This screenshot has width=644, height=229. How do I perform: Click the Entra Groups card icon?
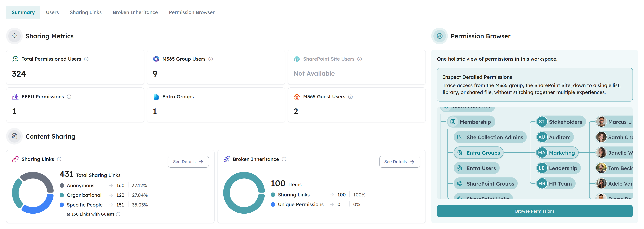tap(156, 97)
